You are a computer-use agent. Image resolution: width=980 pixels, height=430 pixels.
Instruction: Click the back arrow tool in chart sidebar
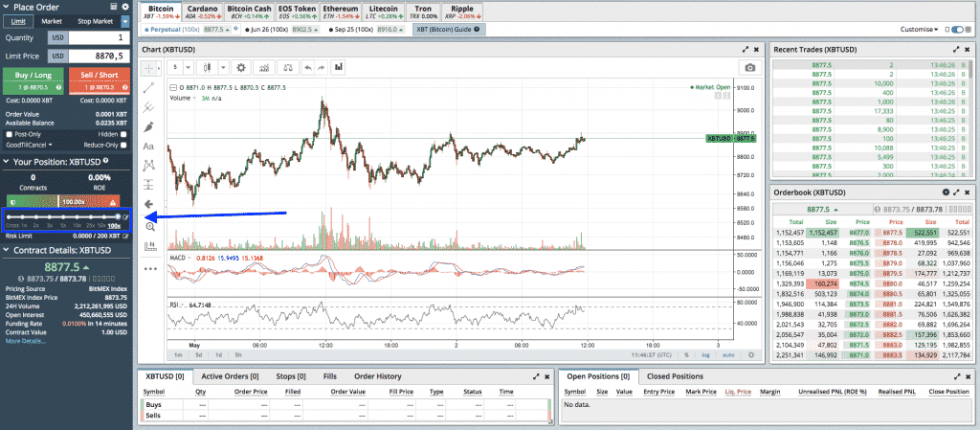[148, 204]
